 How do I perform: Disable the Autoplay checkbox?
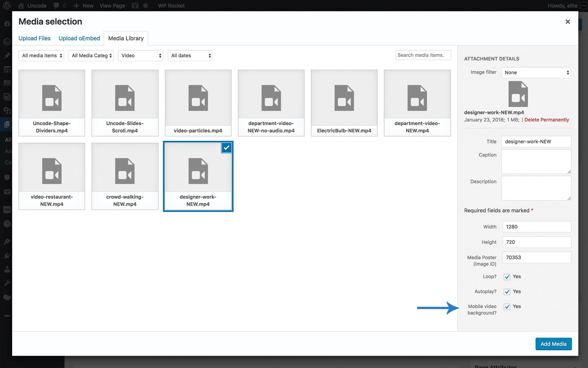coord(507,292)
